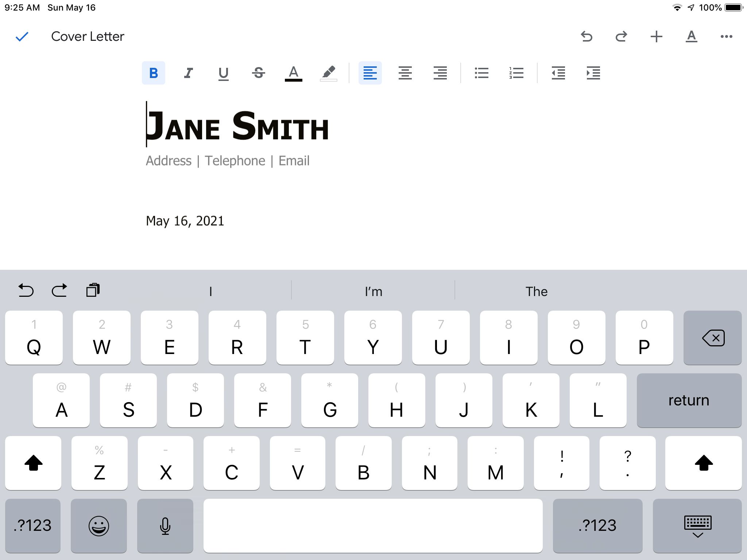Tap the May 16, 2021 date line
The image size is (747, 560).
[185, 221]
